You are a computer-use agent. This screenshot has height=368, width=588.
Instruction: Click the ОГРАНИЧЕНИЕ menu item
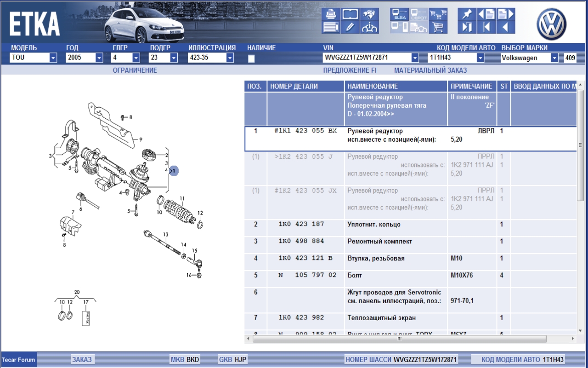click(x=135, y=70)
